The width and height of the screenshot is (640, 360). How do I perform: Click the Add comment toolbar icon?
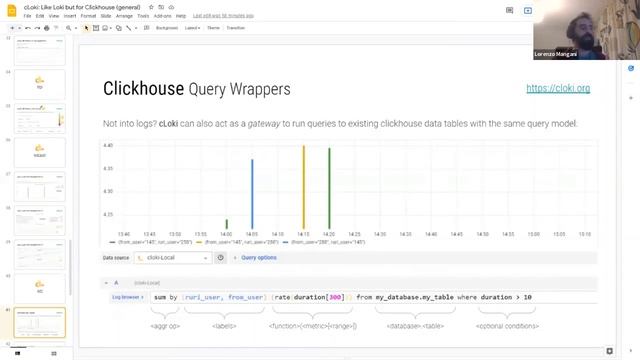click(x=147, y=28)
